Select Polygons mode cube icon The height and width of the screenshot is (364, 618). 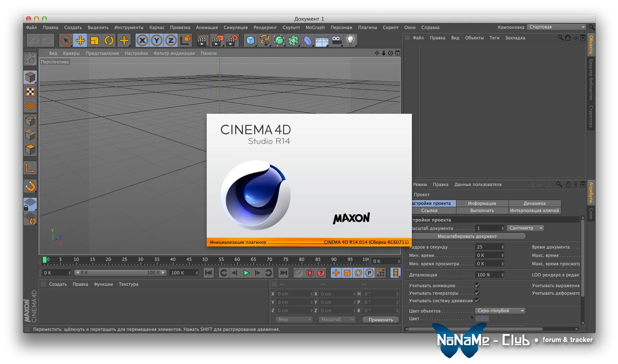tap(30, 150)
